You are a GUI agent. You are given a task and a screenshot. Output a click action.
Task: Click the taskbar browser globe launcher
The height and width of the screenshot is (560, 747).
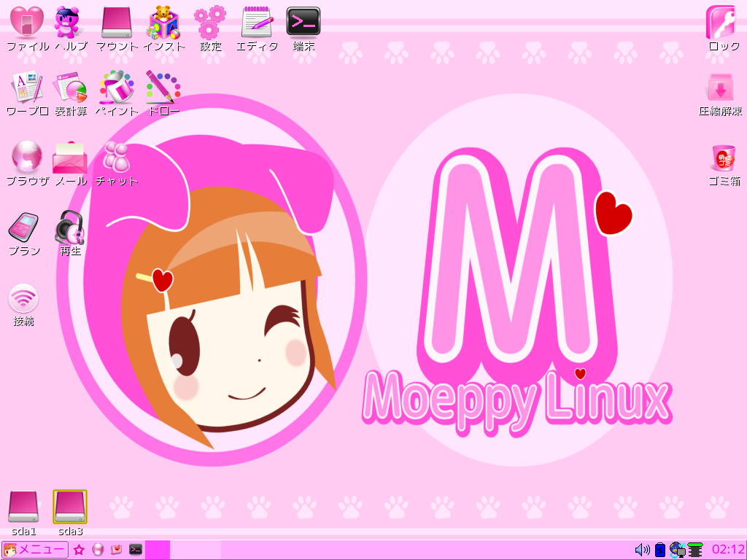pos(98,550)
